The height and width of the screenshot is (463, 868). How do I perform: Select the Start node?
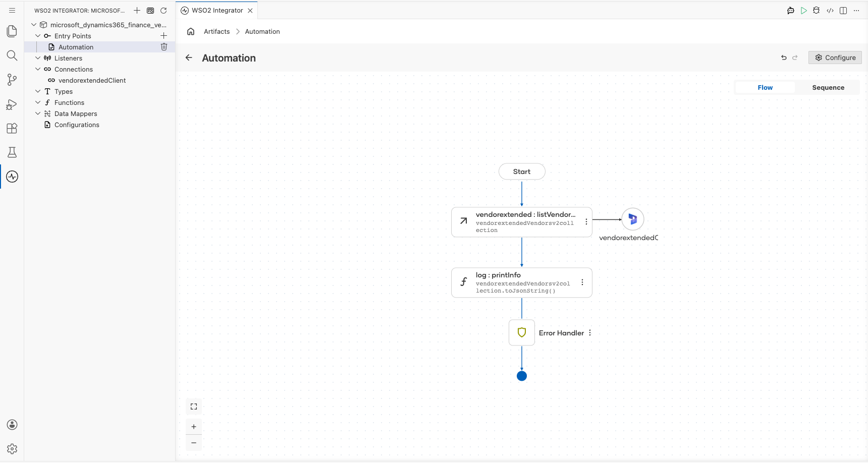coord(522,171)
